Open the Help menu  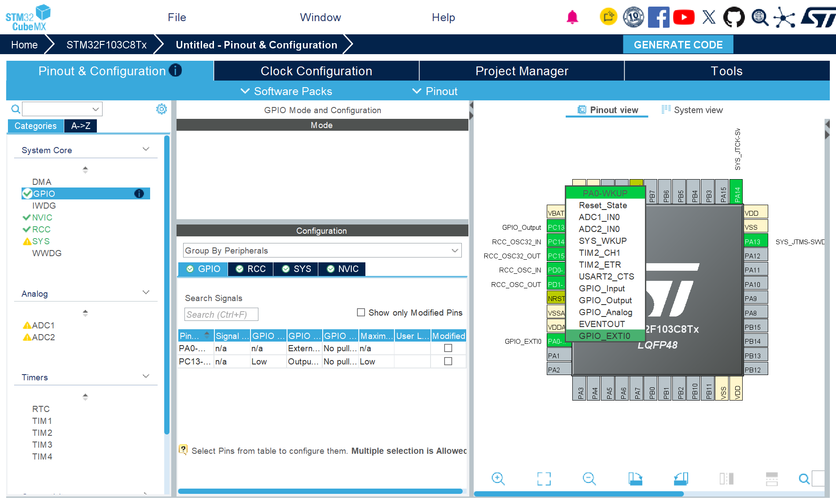pos(443,18)
